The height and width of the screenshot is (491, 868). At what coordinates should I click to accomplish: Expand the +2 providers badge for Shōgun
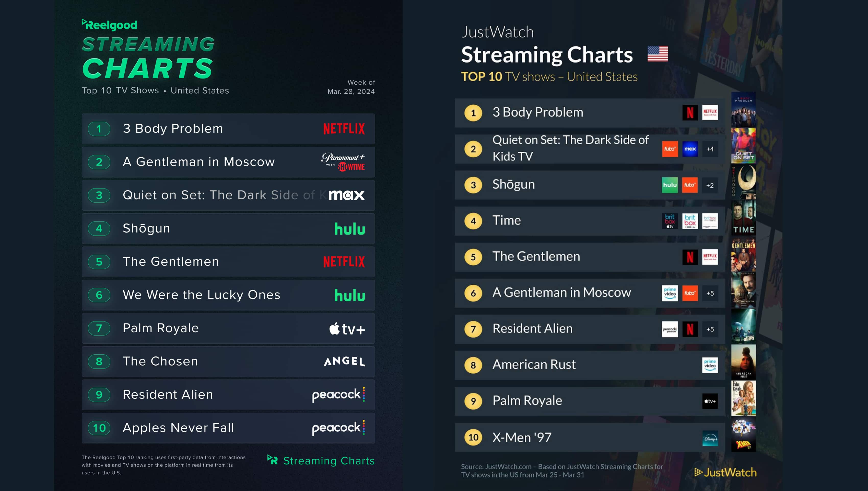[x=710, y=185]
